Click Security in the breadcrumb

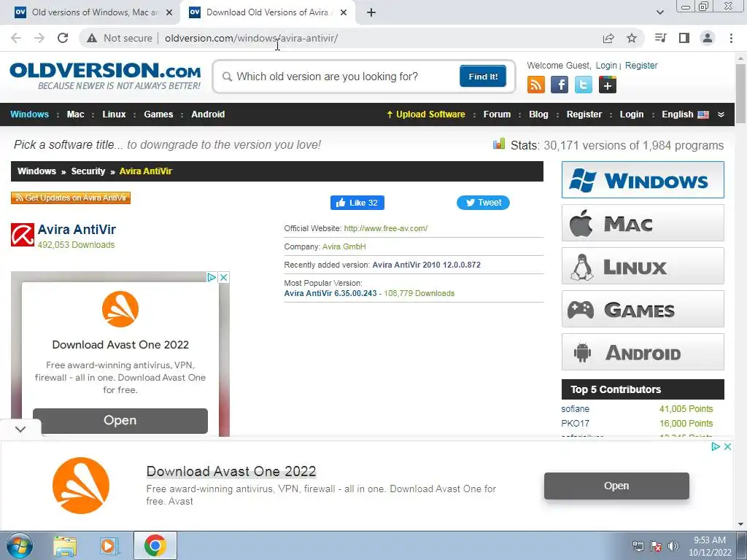pyautogui.click(x=88, y=171)
